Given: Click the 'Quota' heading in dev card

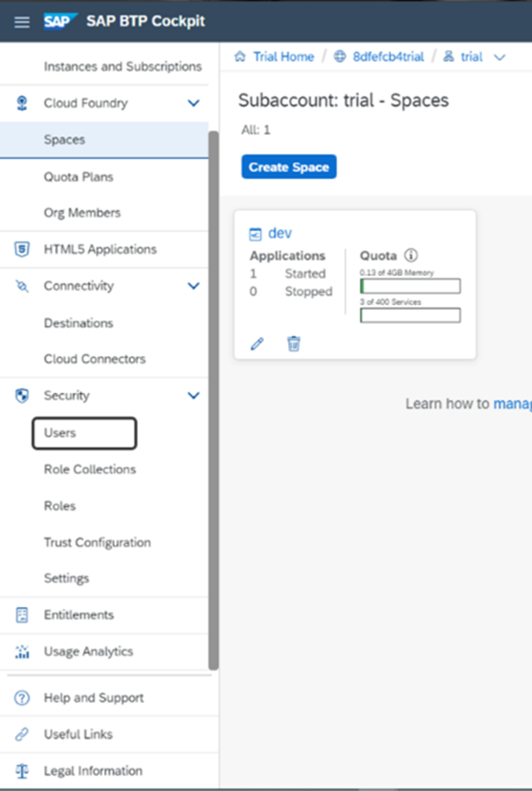Looking at the screenshot, I should pos(378,256).
